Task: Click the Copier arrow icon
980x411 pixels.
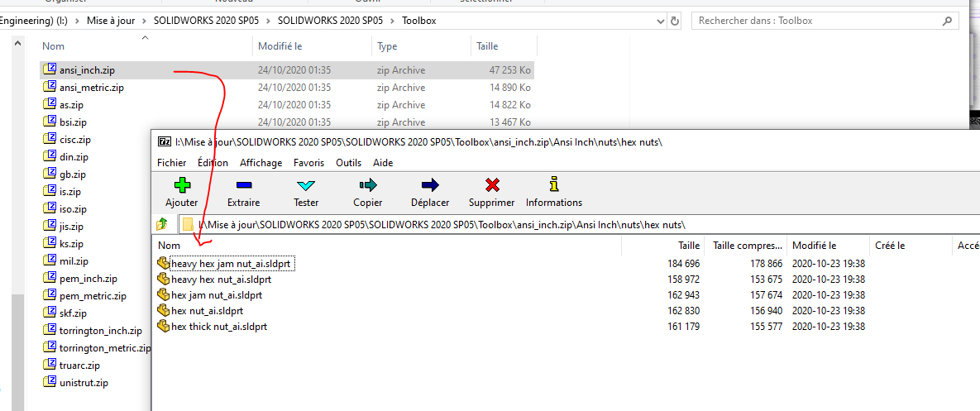Action: click(x=367, y=185)
